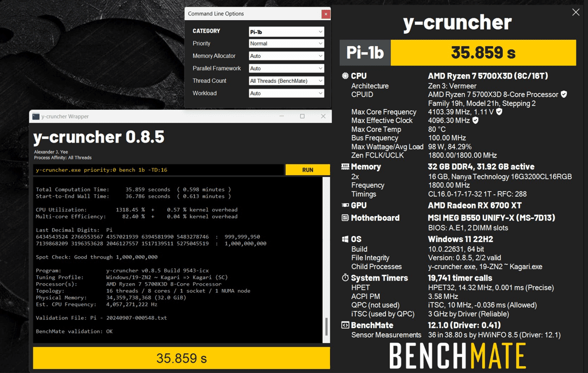Image resolution: width=588 pixels, height=373 pixels.
Task: Click shield icon next to 1.11 V
Action: 499,111
